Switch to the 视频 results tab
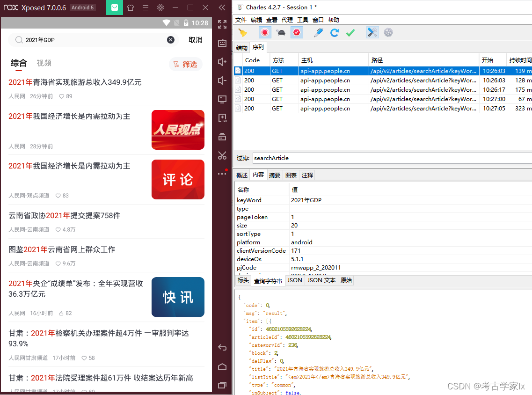532x395 pixels. pyautogui.click(x=44, y=63)
